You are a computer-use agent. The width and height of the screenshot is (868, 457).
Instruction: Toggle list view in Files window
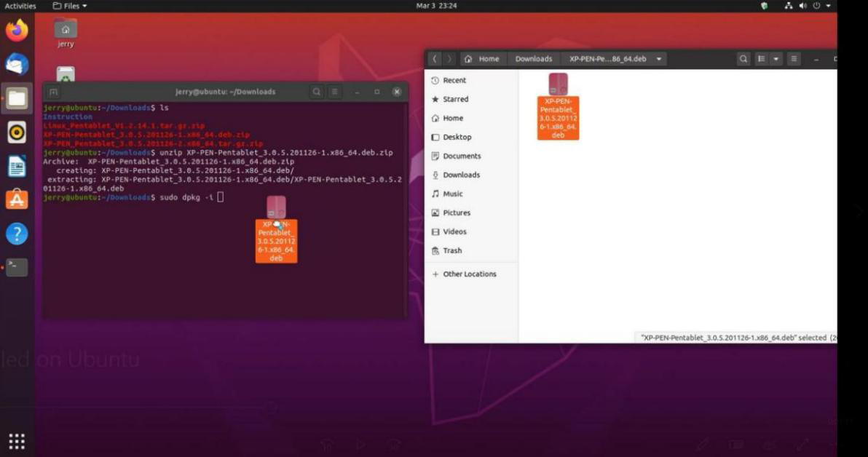point(761,59)
